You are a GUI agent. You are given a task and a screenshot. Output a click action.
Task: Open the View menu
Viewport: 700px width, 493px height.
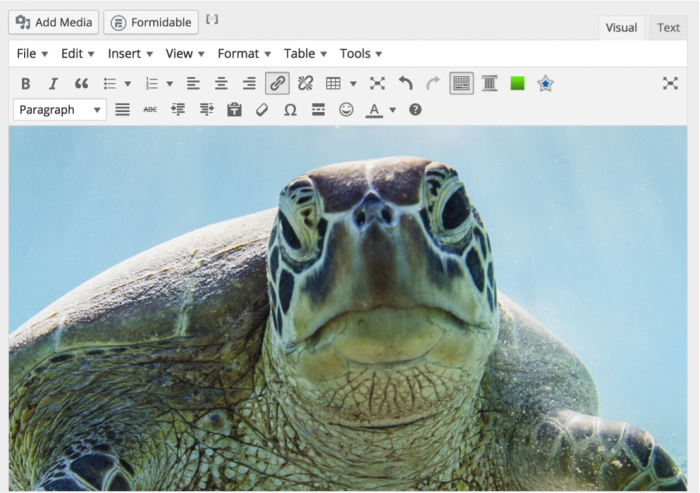point(185,54)
